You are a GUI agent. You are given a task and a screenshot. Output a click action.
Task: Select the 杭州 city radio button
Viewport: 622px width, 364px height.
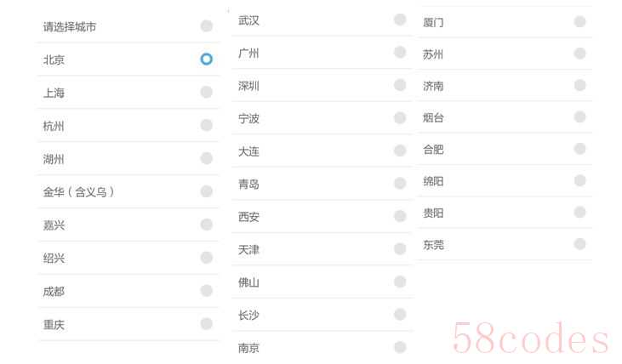coord(206,125)
